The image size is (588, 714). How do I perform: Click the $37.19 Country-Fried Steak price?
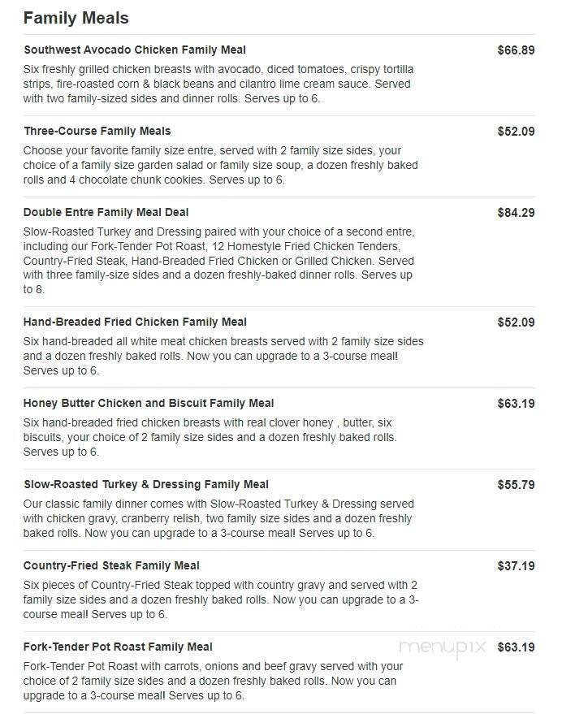point(516,566)
